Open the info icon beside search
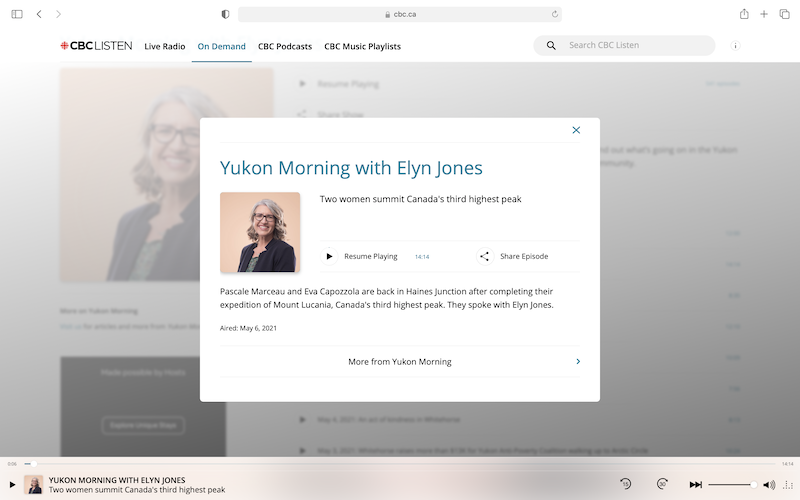This screenshot has height=500, width=800. [735, 46]
